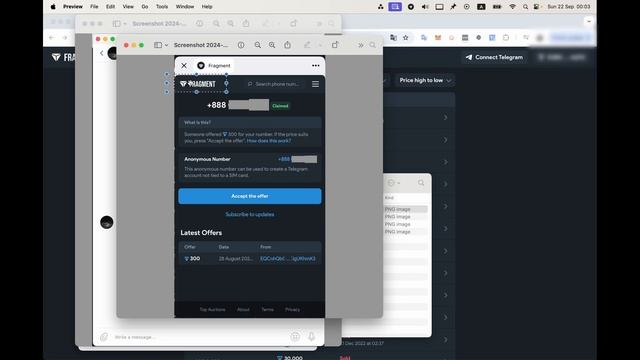640x360 pixels.
Task: Select the Fragment tab label in screenshot
Action: (219, 65)
